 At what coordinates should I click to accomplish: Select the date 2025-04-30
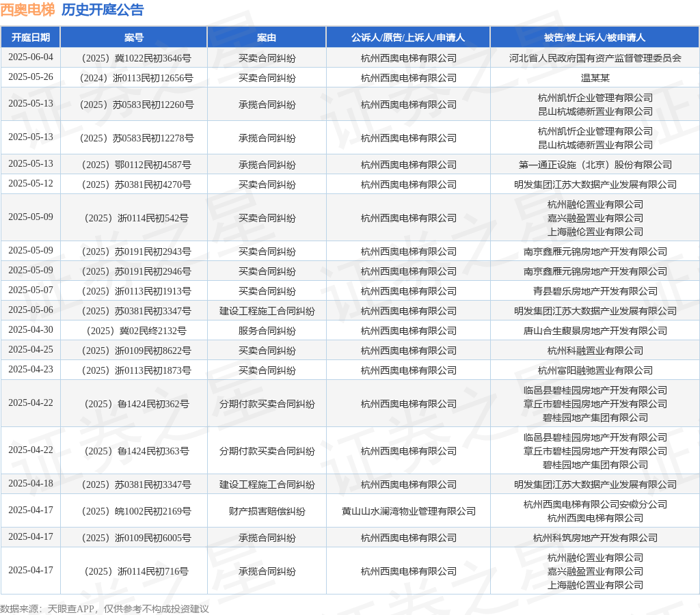coord(30,329)
